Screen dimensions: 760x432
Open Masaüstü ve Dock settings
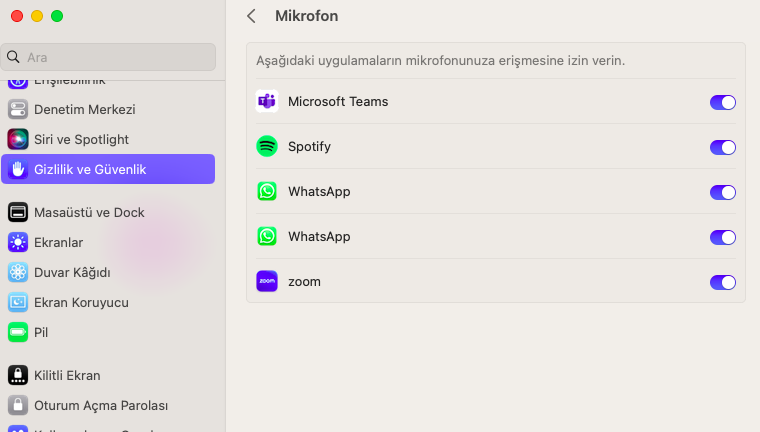(89, 212)
